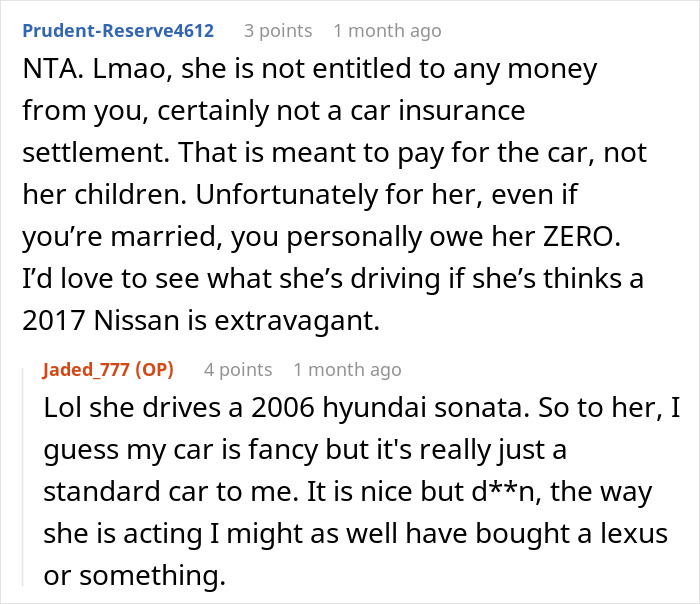
Task: Click the "4 points" score label
Action: click(x=238, y=370)
